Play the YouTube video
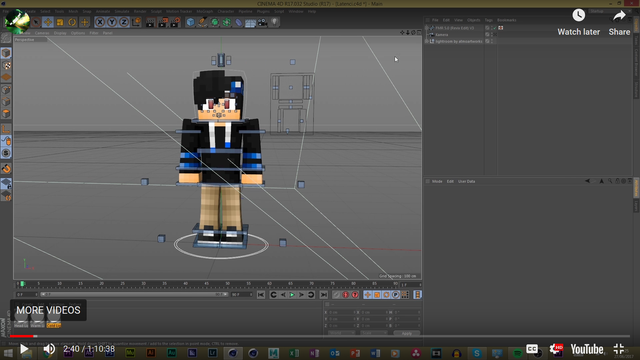The height and width of the screenshot is (360, 640). click(x=24, y=349)
